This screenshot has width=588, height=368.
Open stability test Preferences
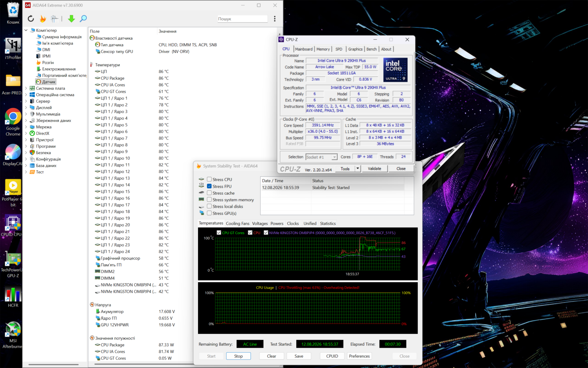tap(359, 356)
